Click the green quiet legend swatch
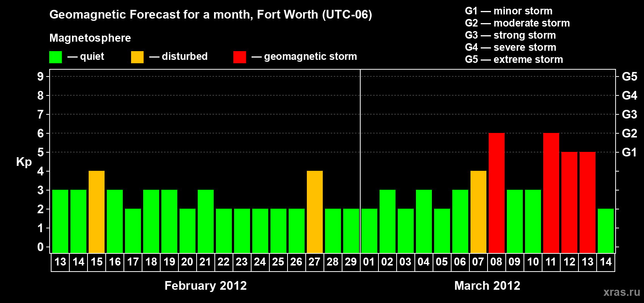The width and height of the screenshot is (644, 303). pyautogui.click(x=55, y=57)
